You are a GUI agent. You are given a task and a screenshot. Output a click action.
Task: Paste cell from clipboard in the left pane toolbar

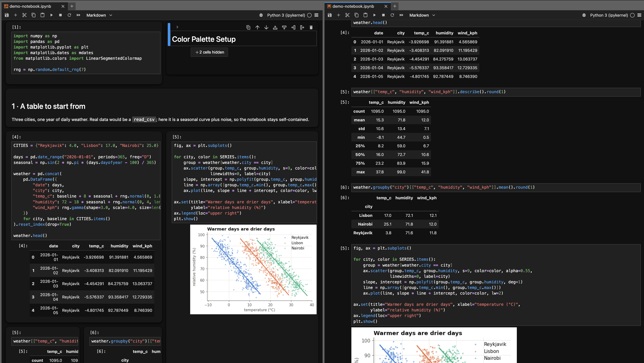tap(43, 15)
